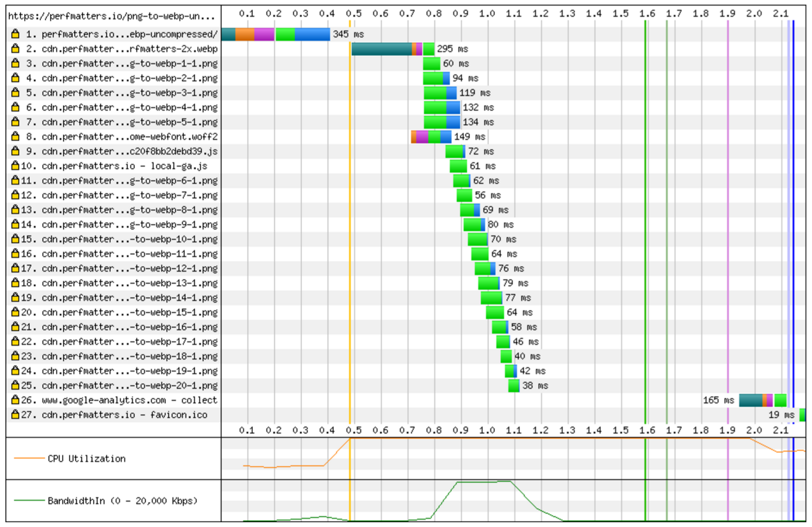Image resolution: width=812 pixels, height=527 pixels.
Task: Click the CPU Utilization legend label
Action: [x=87, y=459]
